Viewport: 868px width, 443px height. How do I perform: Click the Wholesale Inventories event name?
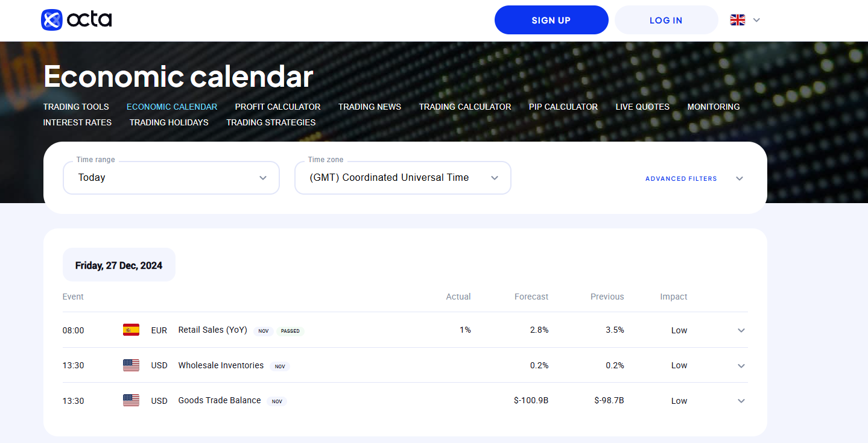click(221, 365)
